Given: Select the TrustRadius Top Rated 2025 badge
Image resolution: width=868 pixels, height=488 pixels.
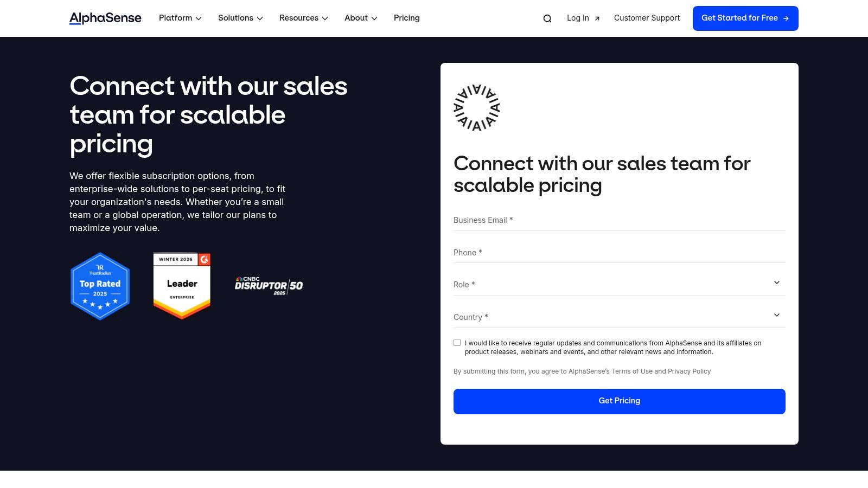Looking at the screenshot, I should pyautogui.click(x=100, y=286).
